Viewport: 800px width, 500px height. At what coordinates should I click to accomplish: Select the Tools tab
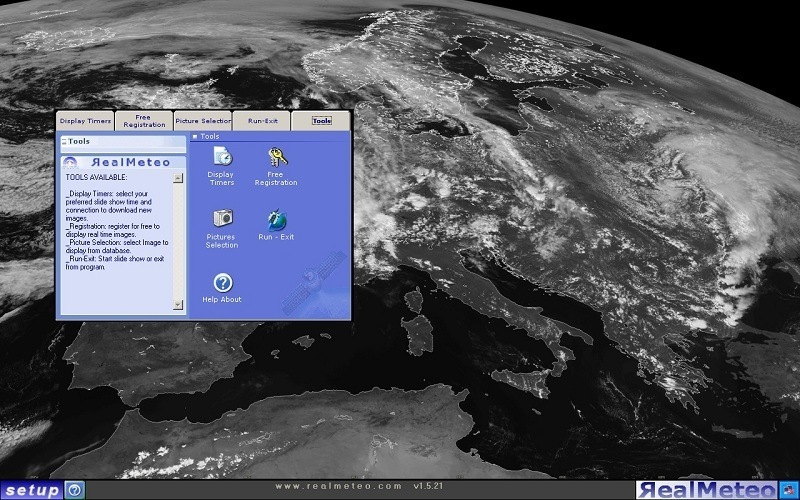point(321,121)
